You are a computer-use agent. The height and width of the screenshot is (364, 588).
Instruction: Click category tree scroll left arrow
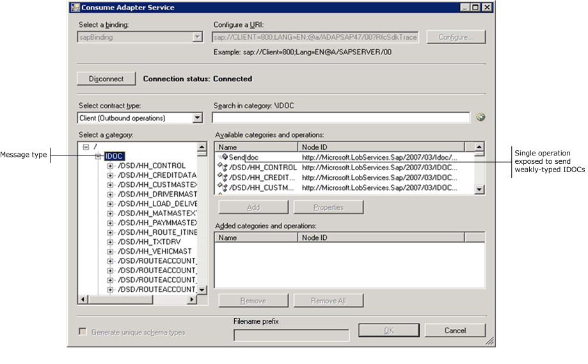[x=83, y=299]
